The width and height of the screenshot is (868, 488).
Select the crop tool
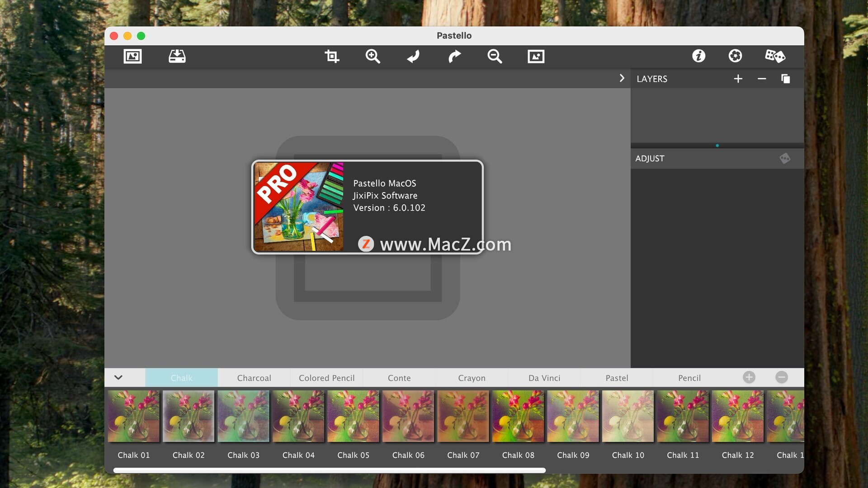tap(332, 56)
